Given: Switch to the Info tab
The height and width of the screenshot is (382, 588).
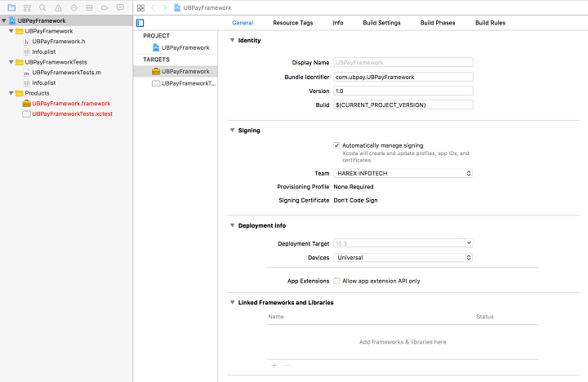Looking at the screenshot, I should pyautogui.click(x=338, y=23).
